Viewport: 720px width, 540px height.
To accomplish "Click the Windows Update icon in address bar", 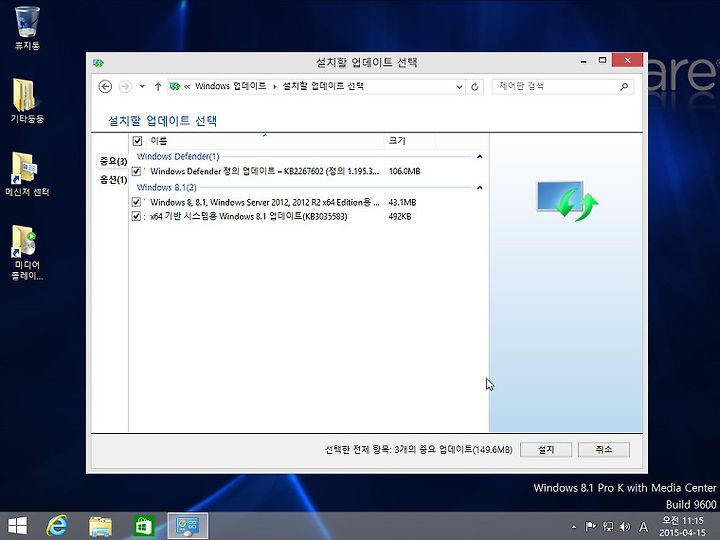I will 175,86.
